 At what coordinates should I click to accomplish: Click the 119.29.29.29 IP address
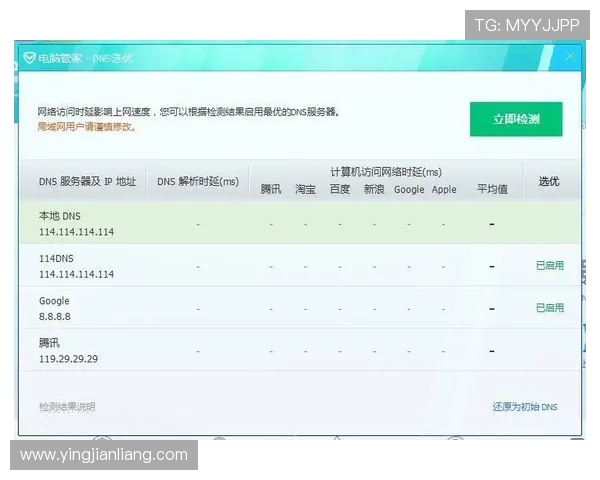[x=68, y=359]
